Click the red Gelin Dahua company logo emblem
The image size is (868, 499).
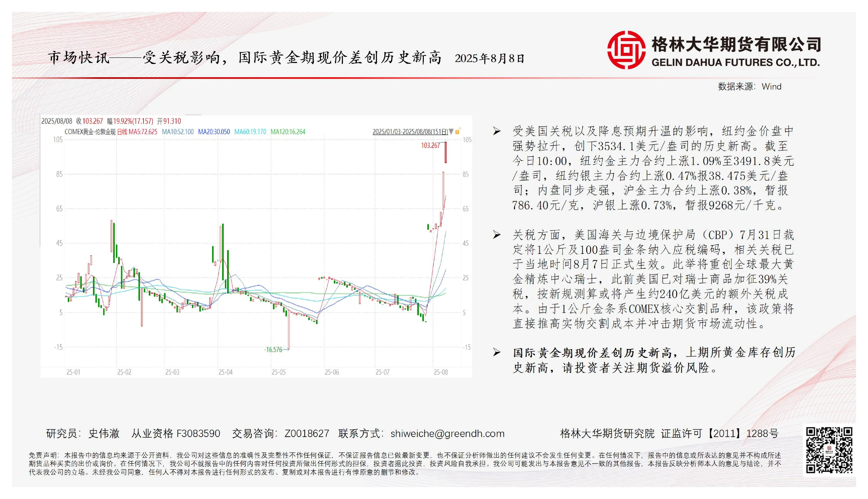point(626,50)
